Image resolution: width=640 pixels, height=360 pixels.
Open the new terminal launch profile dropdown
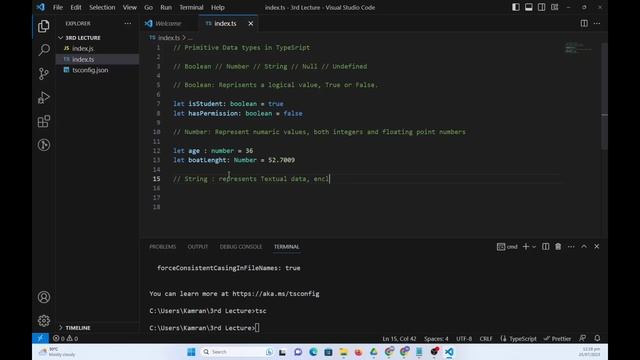click(x=534, y=247)
